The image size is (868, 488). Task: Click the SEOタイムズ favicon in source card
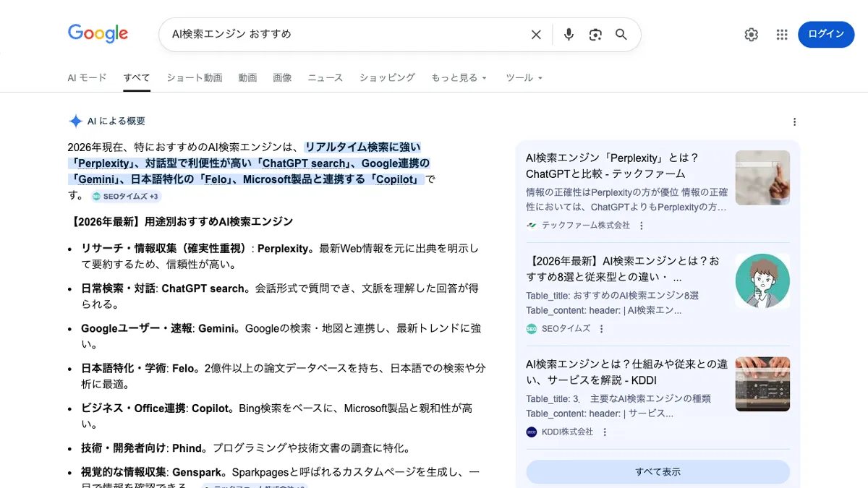[x=532, y=329]
